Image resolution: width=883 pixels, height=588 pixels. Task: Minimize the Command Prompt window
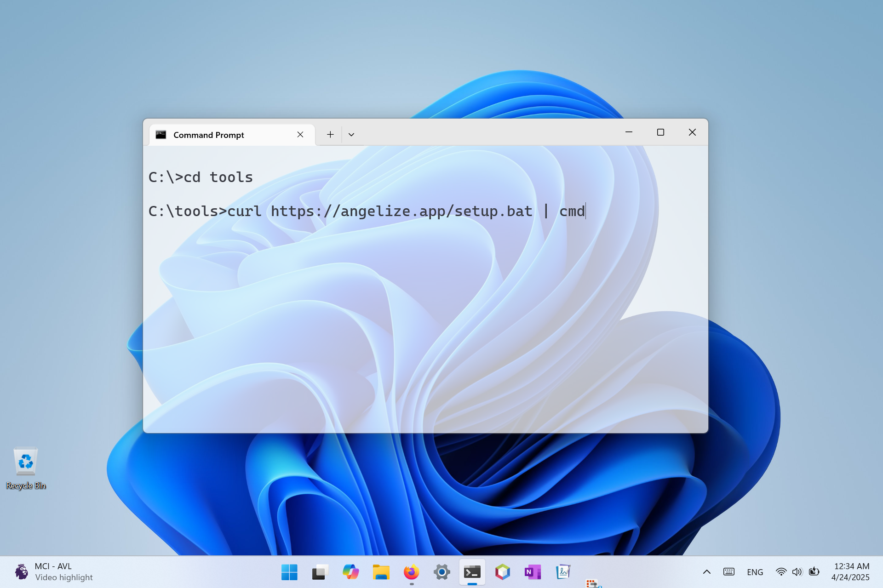tap(629, 132)
